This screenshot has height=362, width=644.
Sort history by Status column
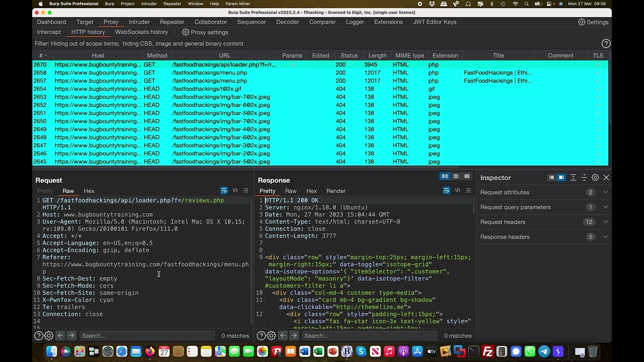349,55
